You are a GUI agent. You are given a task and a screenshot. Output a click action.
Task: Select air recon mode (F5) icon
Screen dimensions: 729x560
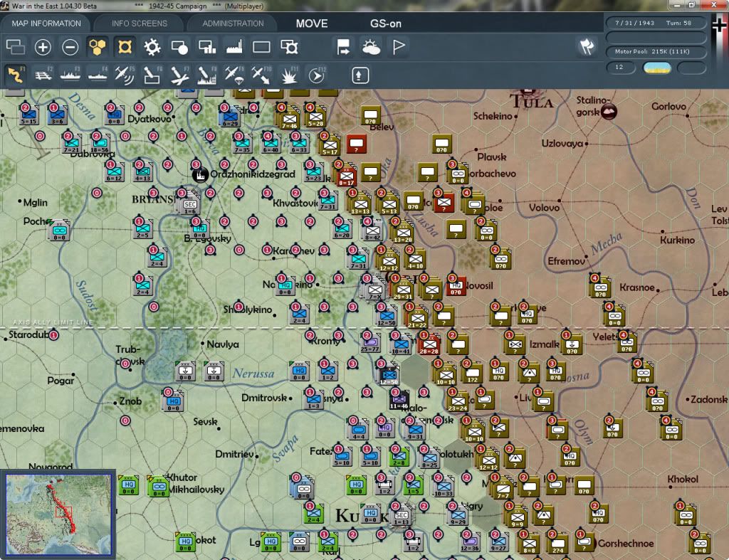pos(125,75)
